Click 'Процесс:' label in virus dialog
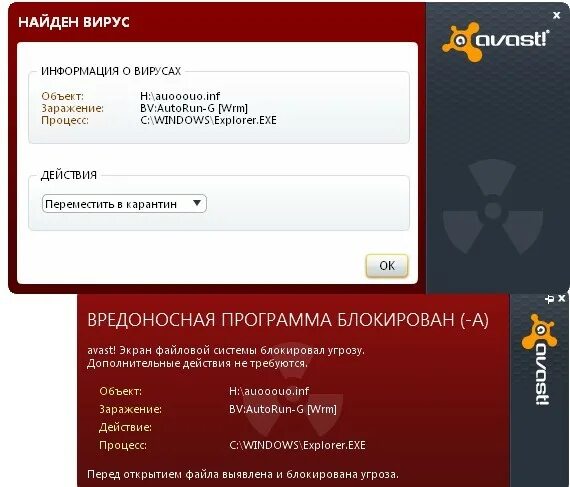Image resolution: width=570 pixels, height=487 pixels. click(65, 120)
